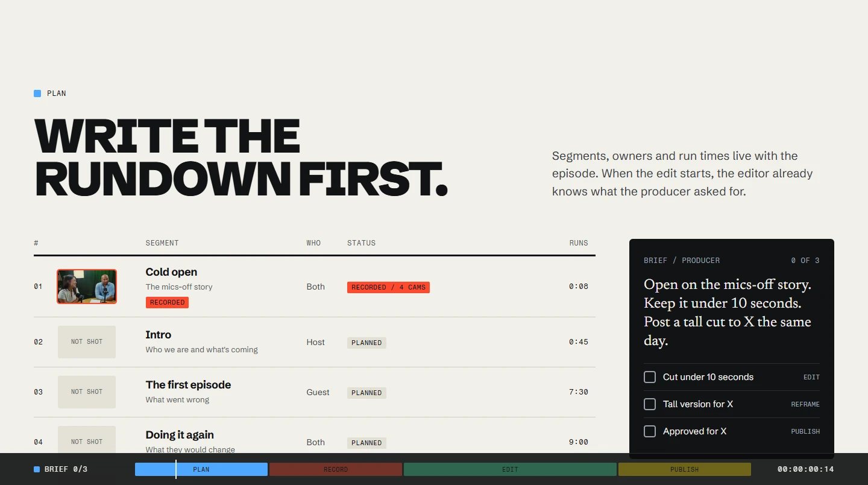This screenshot has height=485, width=868.
Task: Click the RECORDED / 4 CAMS status badge
Action: click(x=388, y=287)
